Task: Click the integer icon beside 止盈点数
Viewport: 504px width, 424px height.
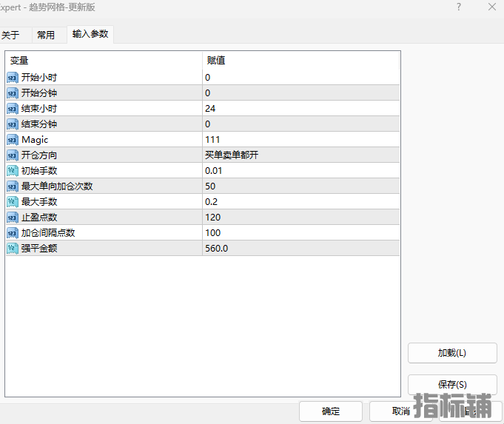Action: pyautogui.click(x=13, y=218)
